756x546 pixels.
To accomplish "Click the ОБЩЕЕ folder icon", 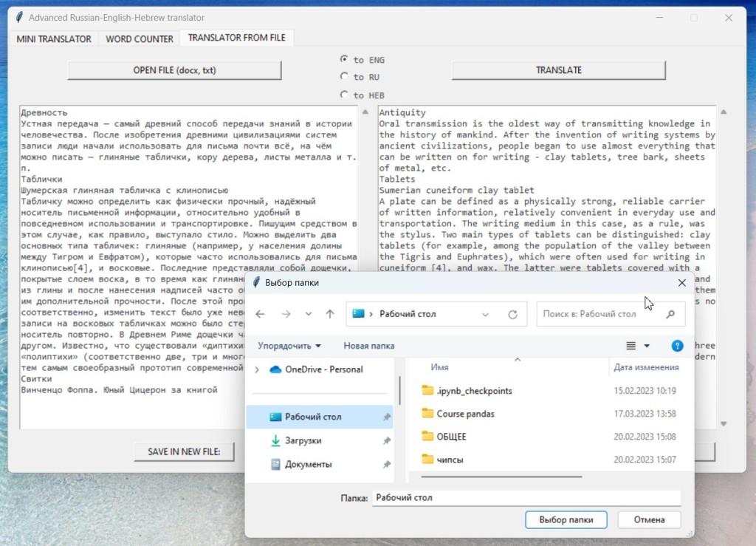I will tap(427, 436).
